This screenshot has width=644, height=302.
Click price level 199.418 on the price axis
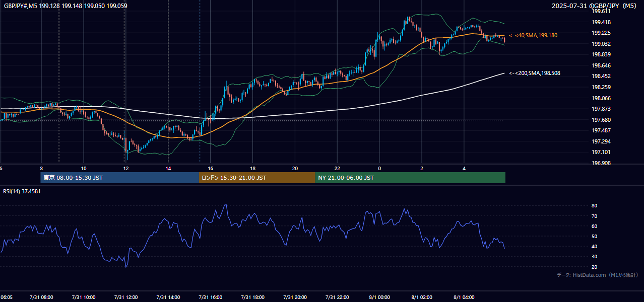coord(601,22)
